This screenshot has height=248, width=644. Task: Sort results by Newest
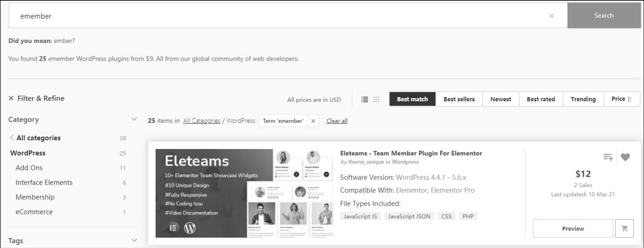point(501,99)
